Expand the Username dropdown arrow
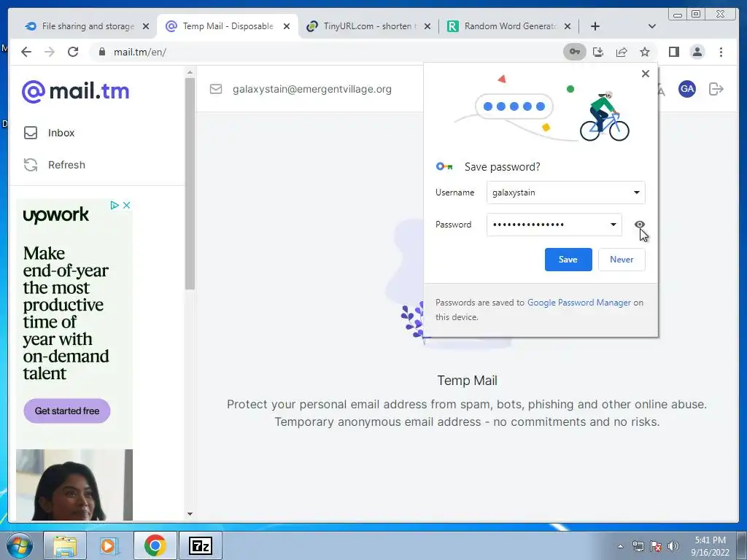 point(636,192)
